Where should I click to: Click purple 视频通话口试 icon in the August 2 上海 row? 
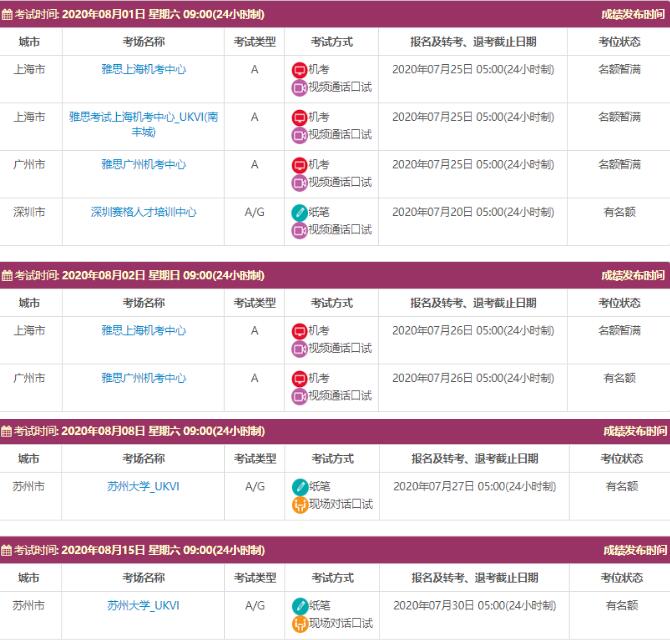click(x=299, y=349)
